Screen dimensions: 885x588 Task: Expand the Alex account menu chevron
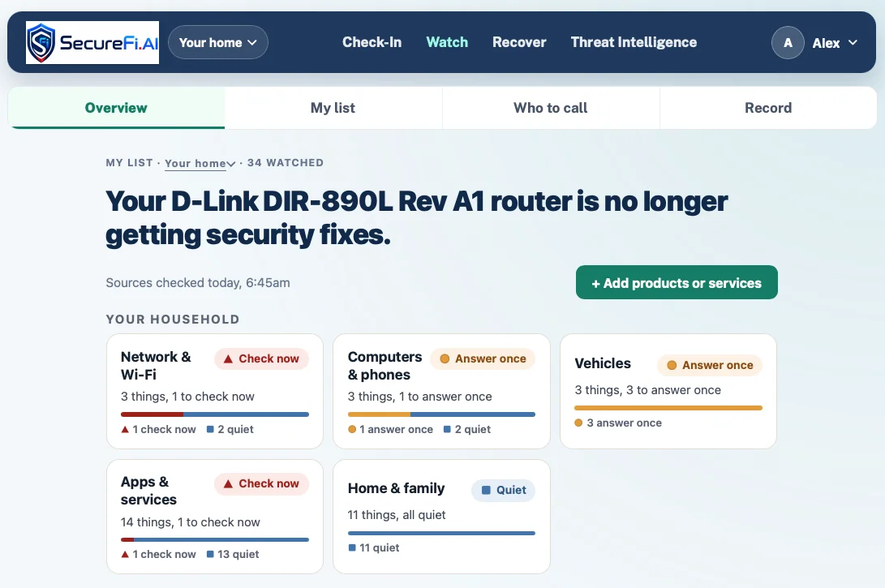coord(853,42)
